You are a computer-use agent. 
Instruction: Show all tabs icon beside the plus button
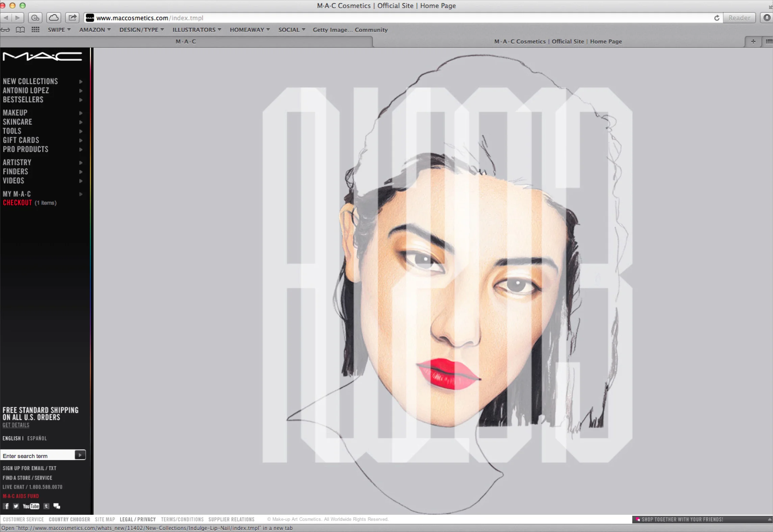(768, 41)
